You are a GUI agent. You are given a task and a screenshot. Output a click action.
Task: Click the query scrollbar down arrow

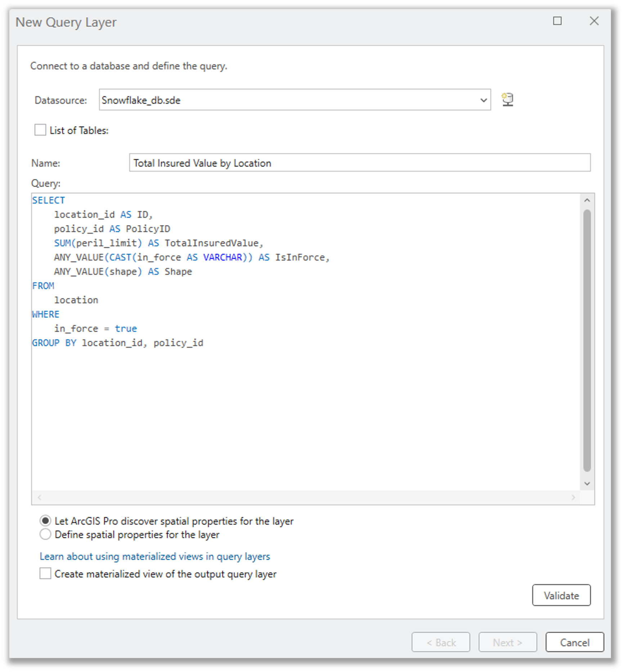587,484
